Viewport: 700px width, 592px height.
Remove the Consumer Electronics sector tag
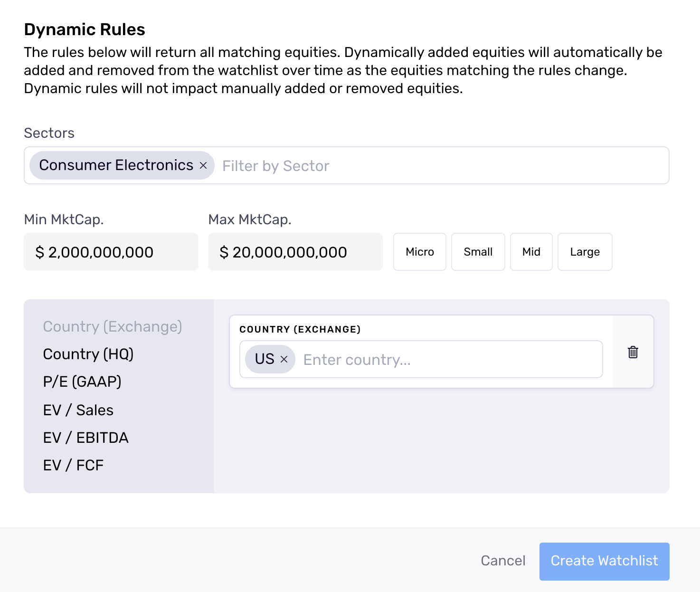[203, 165]
